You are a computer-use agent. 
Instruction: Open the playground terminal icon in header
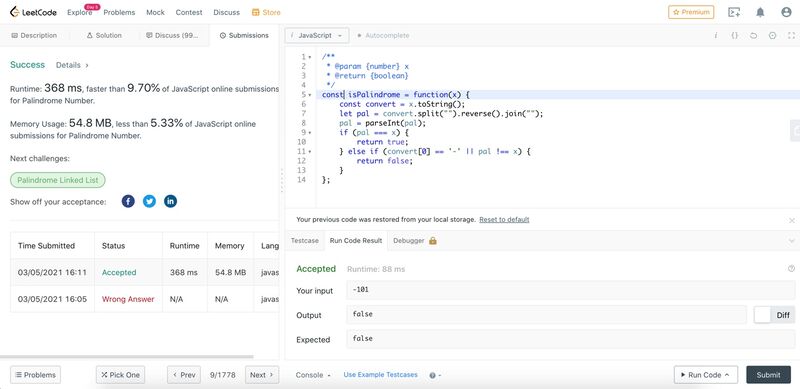tap(734, 12)
